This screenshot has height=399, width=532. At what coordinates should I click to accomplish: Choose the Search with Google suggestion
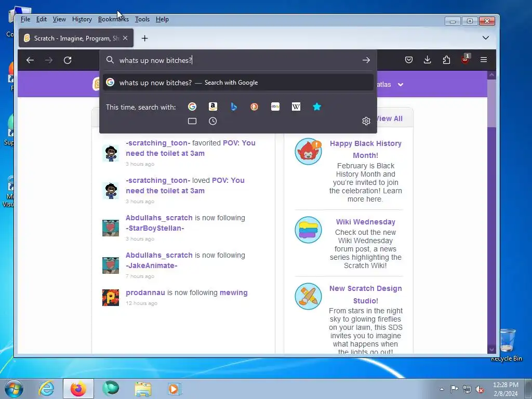pyautogui.click(x=238, y=83)
